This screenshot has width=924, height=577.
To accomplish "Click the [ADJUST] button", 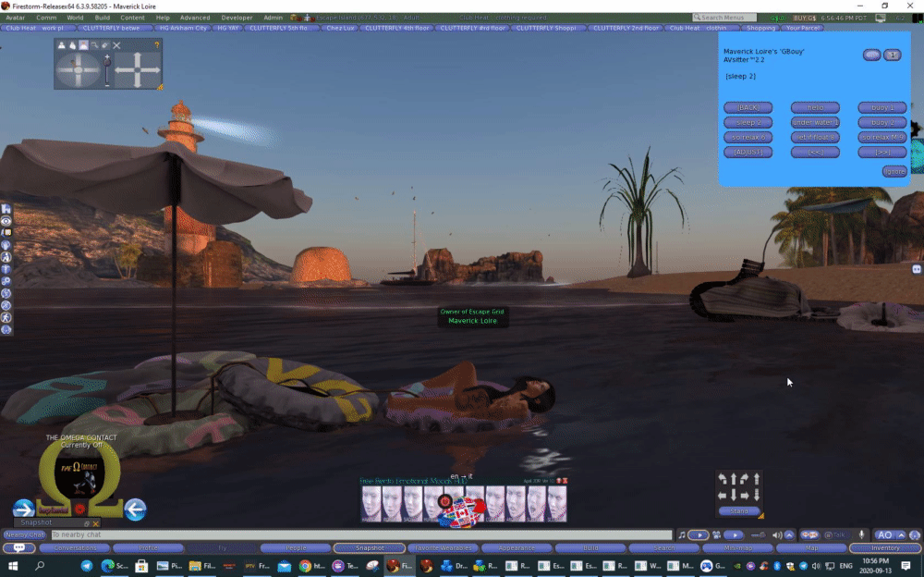I will [x=748, y=152].
